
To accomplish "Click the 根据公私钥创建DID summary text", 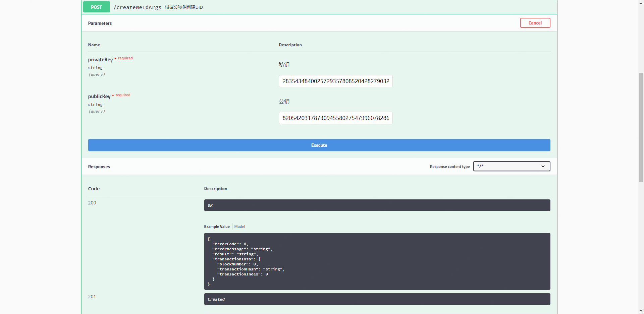I will (184, 7).
